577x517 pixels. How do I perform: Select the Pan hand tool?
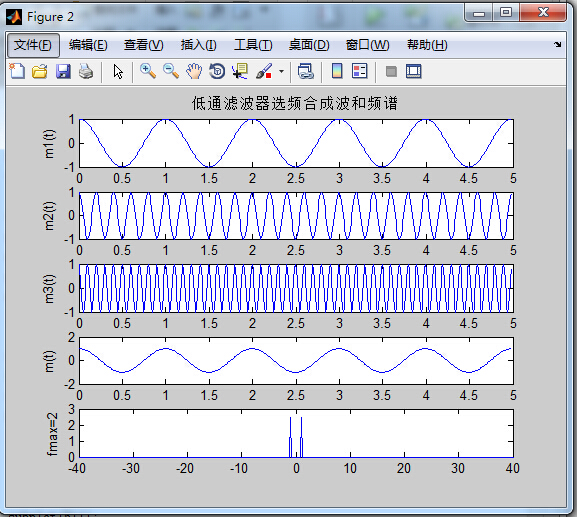pos(194,71)
